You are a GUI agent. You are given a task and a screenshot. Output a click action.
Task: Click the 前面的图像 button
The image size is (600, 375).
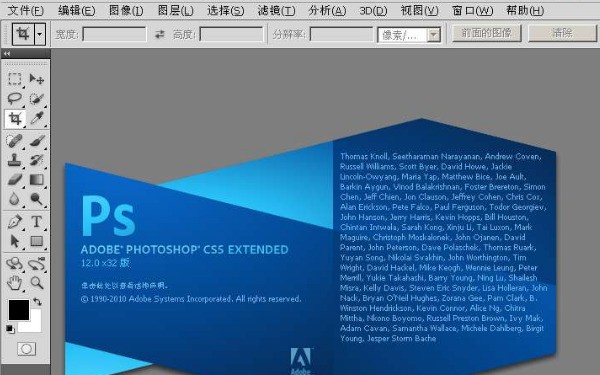coord(486,33)
